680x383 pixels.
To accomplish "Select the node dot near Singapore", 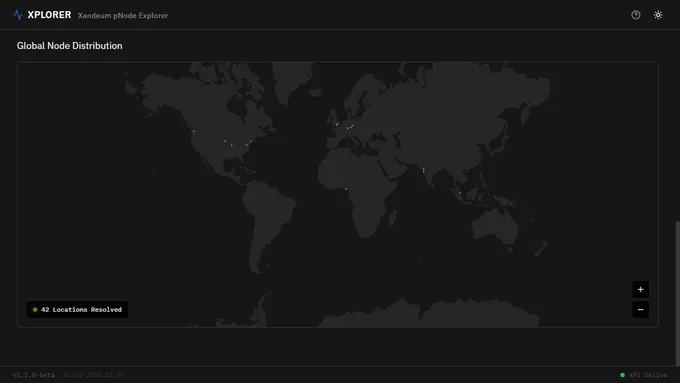I will (x=460, y=193).
